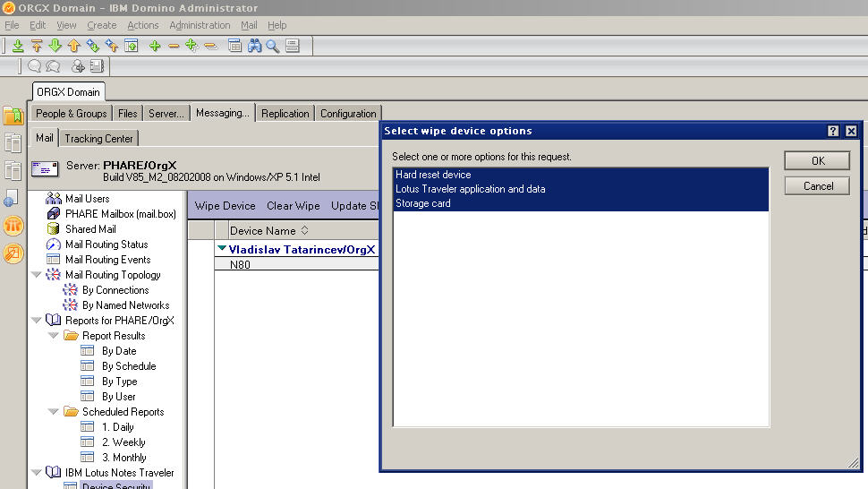Switch to Replication tab
The image size is (868, 489).
285,114
